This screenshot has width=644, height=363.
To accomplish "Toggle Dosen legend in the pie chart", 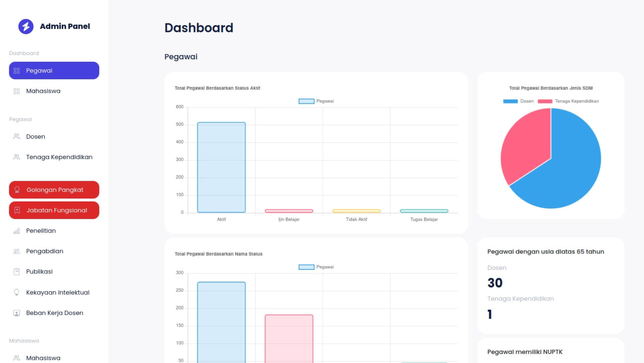I will point(518,101).
